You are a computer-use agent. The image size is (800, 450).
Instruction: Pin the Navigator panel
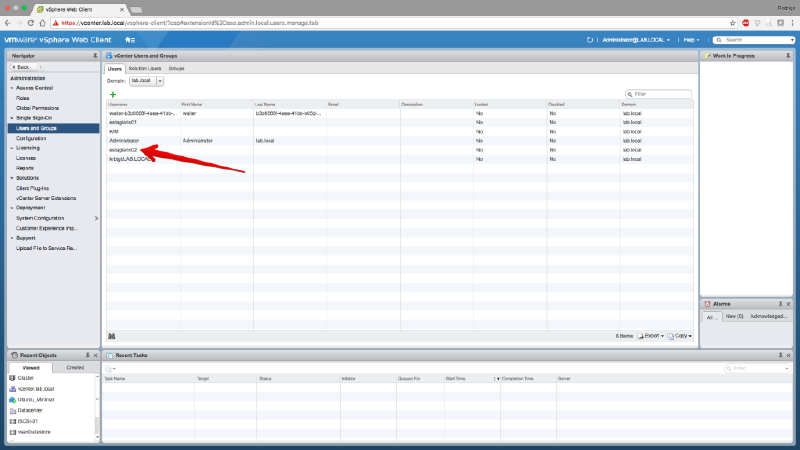tap(94, 55)
